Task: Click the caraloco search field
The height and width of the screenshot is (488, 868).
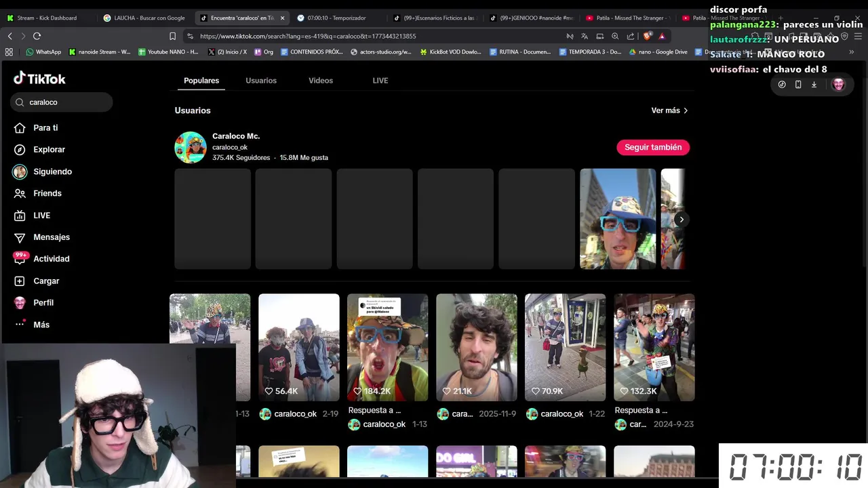Action: point(62,102)
